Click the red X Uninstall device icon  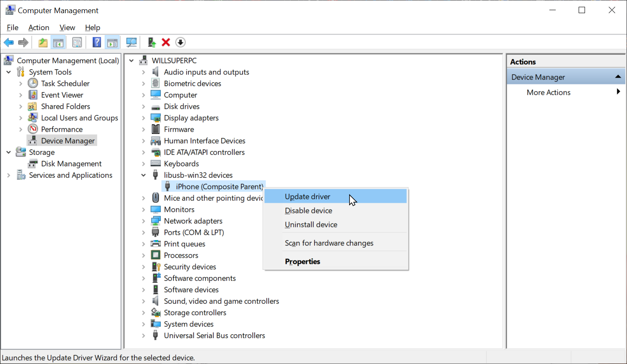166,42
